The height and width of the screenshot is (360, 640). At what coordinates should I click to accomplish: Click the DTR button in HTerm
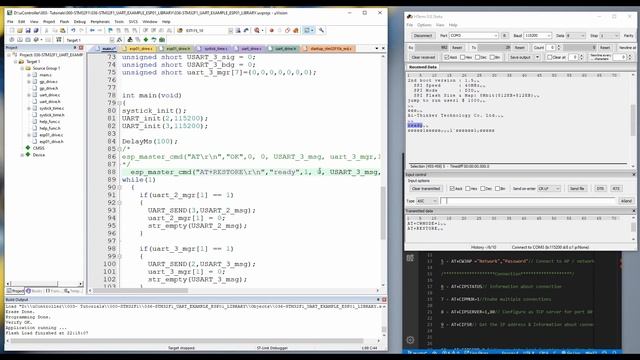[x=601, y=189]
